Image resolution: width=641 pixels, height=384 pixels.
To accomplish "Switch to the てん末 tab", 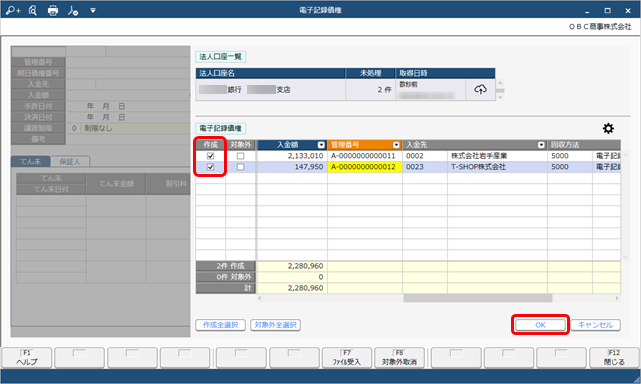I will pyautogui.click(x=31, y=162).
